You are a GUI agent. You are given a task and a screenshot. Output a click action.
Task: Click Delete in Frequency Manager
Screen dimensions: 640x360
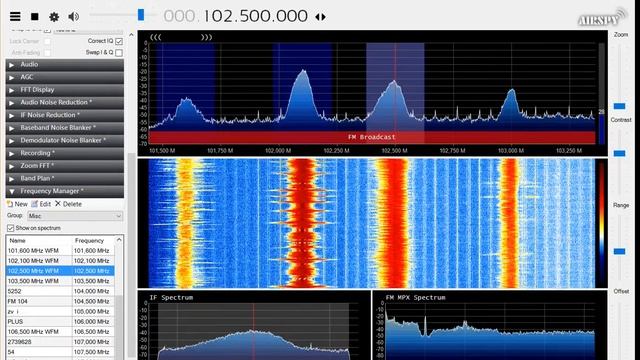click(68, 204)
